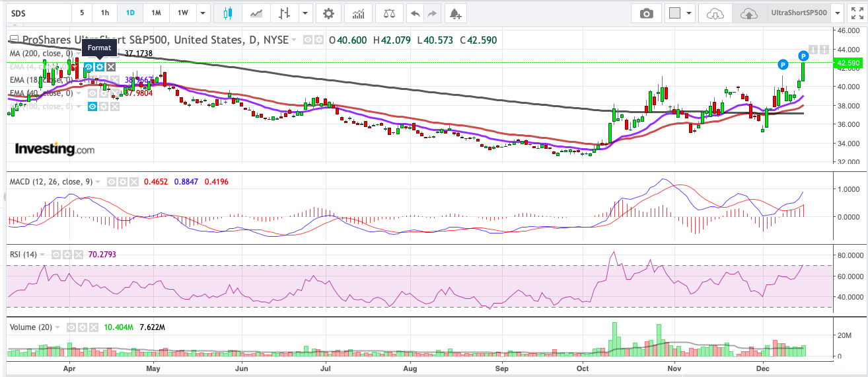Switch to the line chart style
Viewport: 868px width, 377px height.
[256, 13]
